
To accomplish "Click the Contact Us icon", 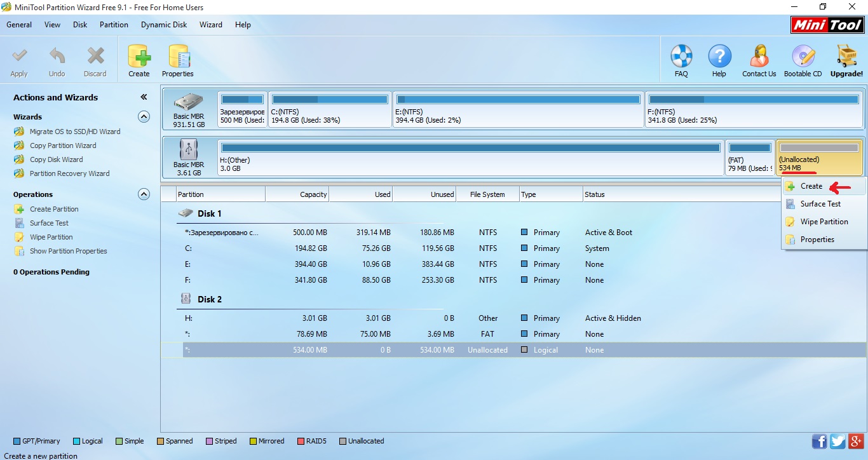I will coord(759,58).
